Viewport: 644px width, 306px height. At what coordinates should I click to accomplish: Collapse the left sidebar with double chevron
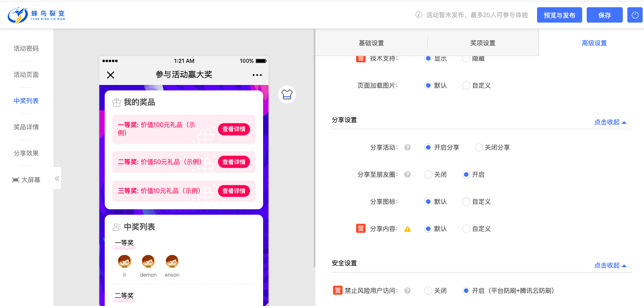point(57,179)
